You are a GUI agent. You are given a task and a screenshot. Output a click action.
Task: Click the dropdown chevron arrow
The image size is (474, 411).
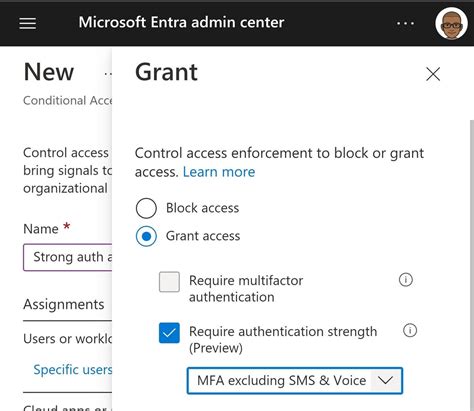point(385,380)
